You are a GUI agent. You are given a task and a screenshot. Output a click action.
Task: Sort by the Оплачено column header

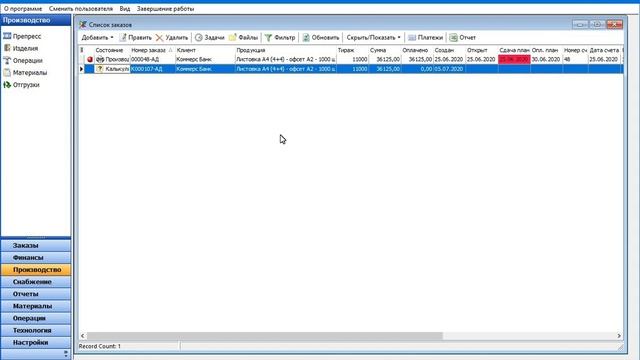click(x=417, y=50)
